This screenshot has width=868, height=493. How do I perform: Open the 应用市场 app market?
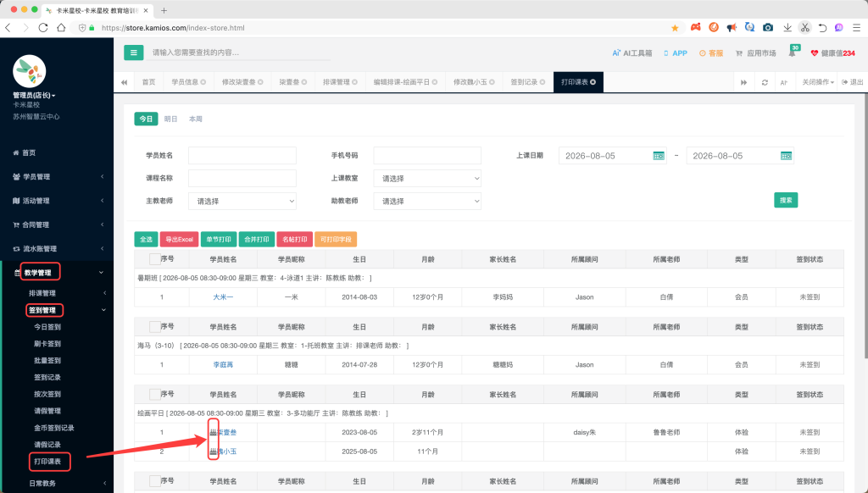[755, 53]
